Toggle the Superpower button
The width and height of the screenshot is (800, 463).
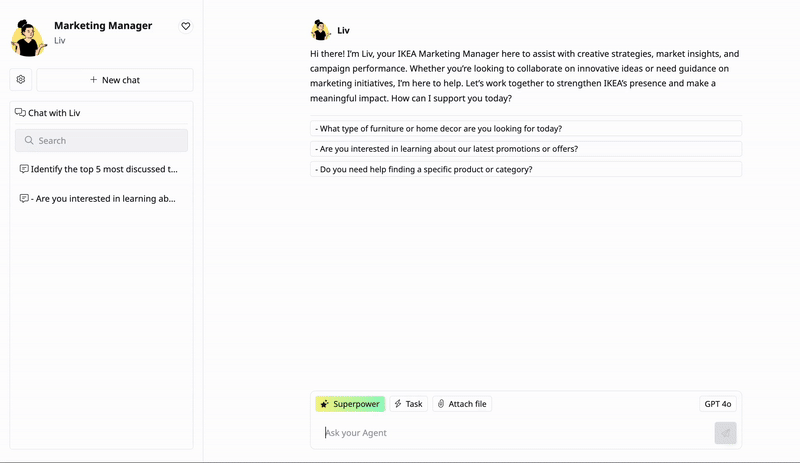350,404
